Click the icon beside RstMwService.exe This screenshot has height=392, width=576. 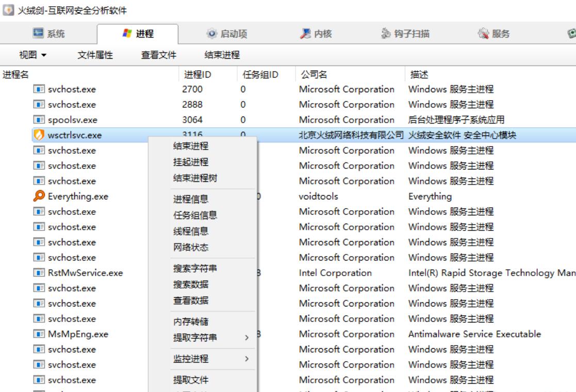tap(39, 272)
